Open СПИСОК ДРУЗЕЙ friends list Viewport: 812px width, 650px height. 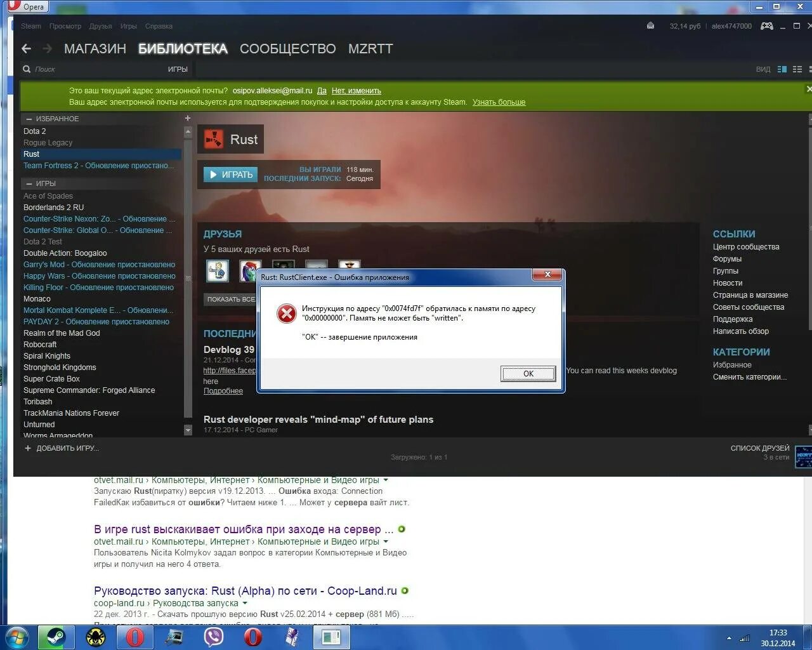(x=760, y=448)
